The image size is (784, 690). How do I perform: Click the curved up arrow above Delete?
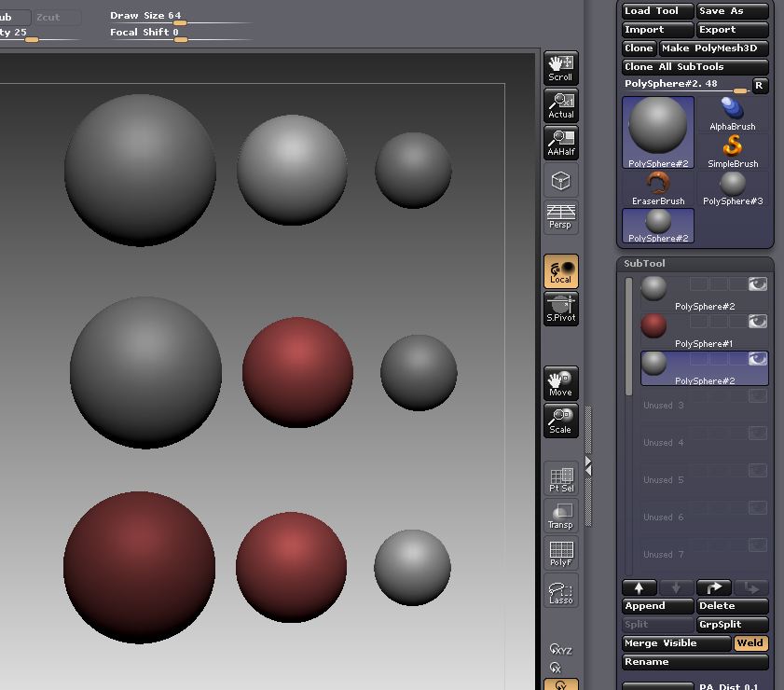pyautogui.click(x=713, y=588)
